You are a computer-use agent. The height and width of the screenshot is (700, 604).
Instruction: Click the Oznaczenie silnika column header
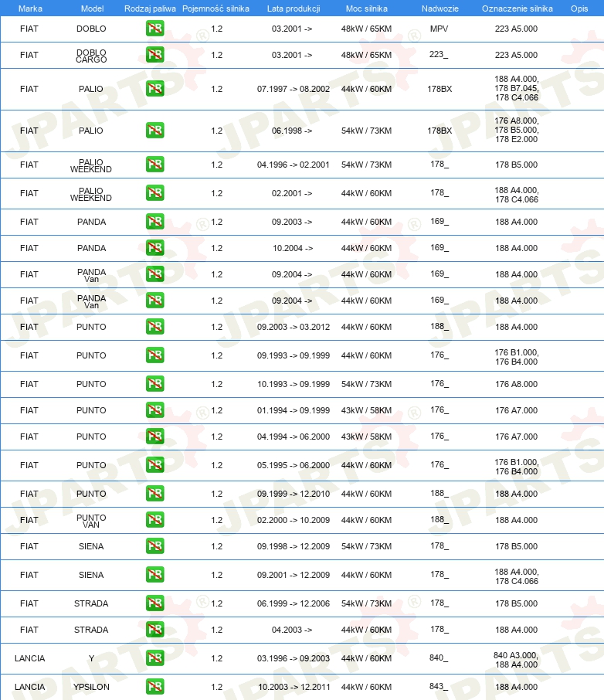click(x=517, y=8)
